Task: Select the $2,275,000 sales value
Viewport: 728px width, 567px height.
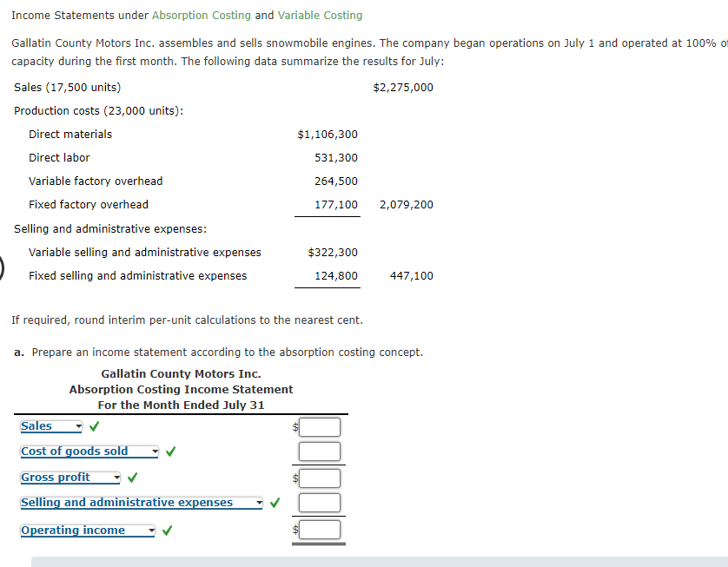Action: coord(403,87)
